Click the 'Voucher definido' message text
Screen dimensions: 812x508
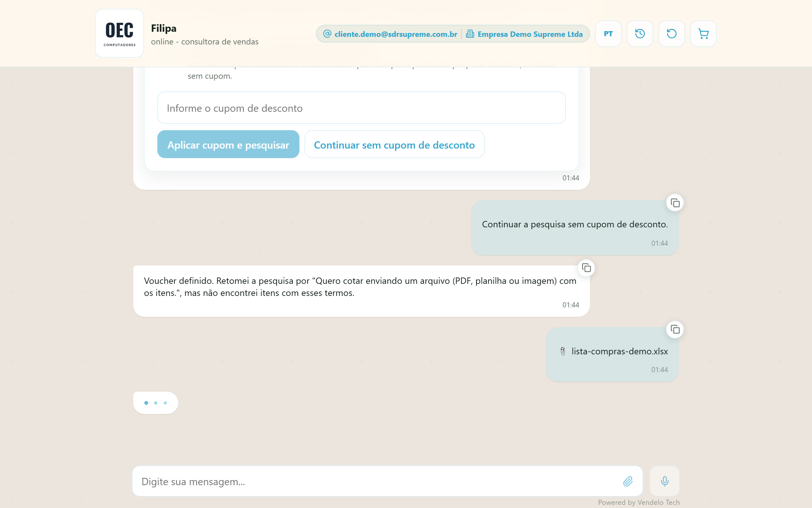coord(360,287)
